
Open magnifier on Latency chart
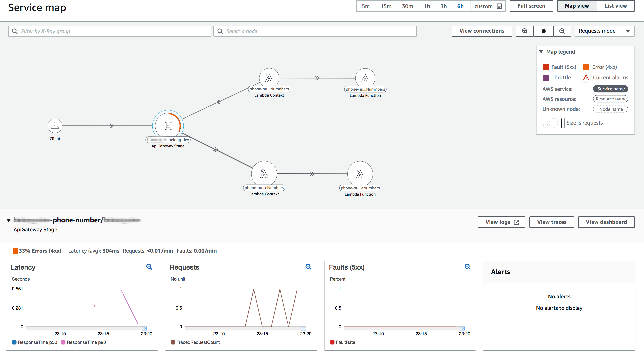tap(149, 267)
